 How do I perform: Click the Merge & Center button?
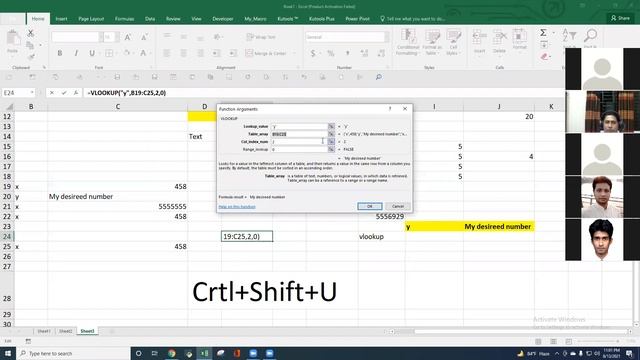click(266, 53)
